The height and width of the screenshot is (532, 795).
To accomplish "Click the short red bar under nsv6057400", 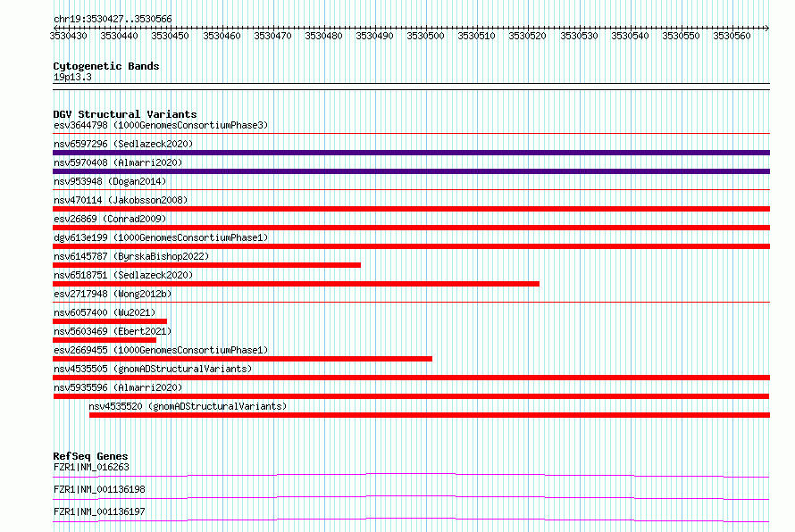I will point(110,321).
